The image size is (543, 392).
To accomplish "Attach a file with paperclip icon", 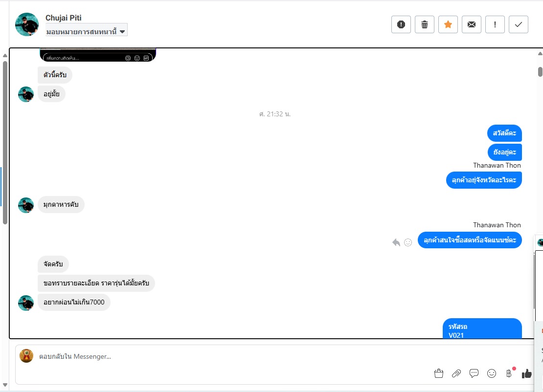I will tap(456, 373).
